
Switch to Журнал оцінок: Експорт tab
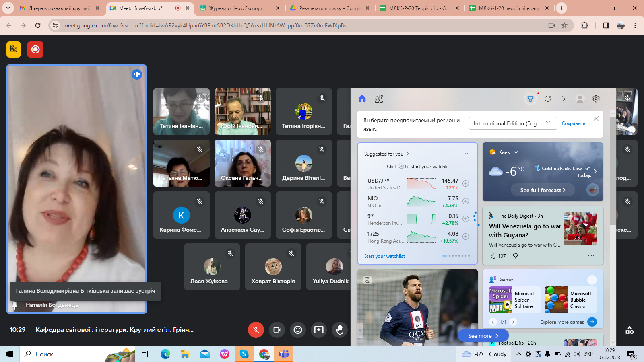[x=236, y=8]
